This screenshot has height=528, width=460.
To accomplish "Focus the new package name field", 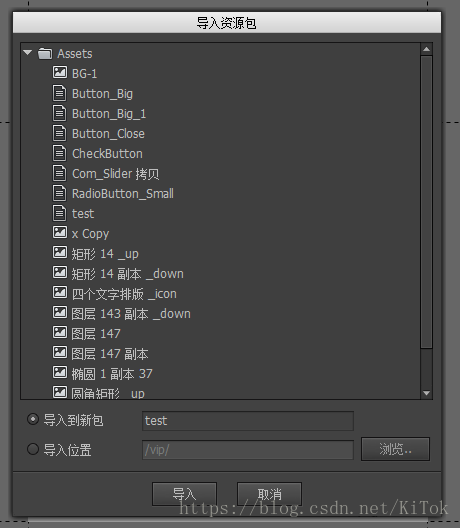I will click(248, 421).
